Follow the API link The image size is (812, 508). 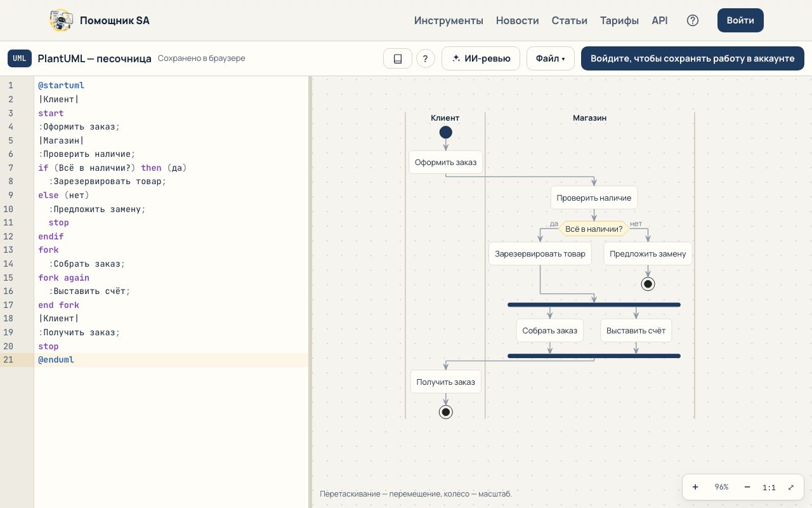click(660, 20)
